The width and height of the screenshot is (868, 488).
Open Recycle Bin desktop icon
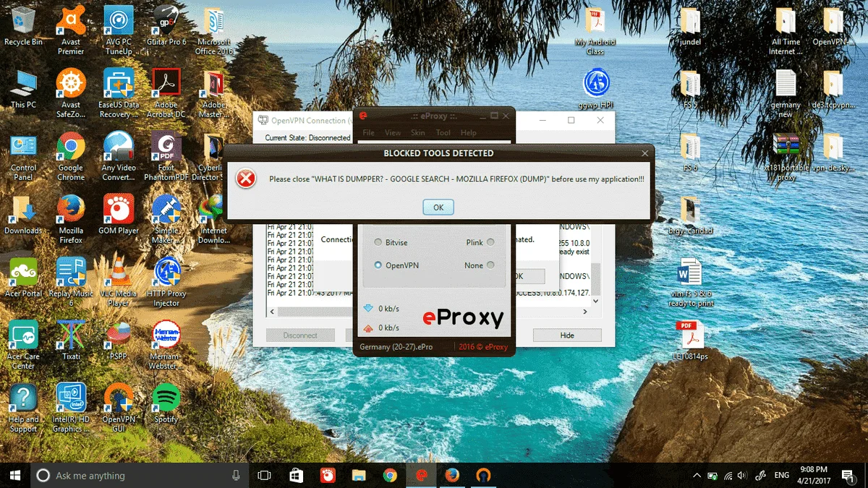(23, 26)
